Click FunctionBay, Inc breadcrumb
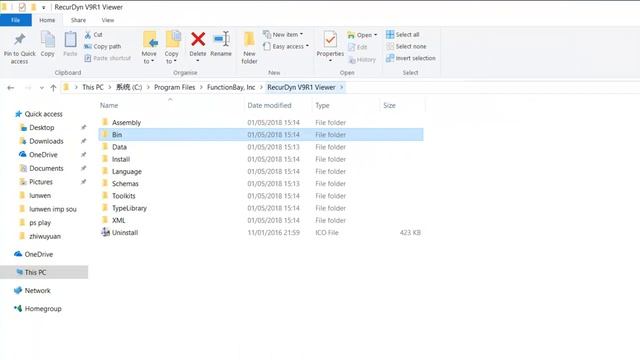Image resolution: width=640 pixels, height=360 pixels. pos(231,87)
